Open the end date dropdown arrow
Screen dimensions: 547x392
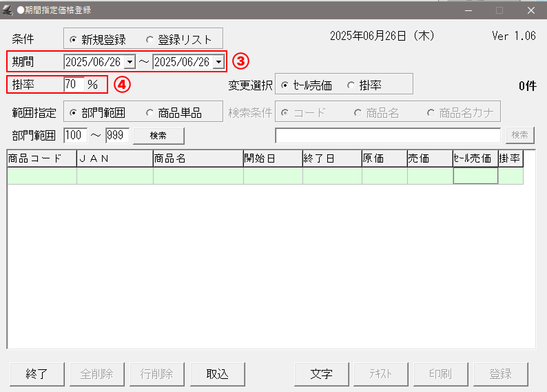click(218, 62)
